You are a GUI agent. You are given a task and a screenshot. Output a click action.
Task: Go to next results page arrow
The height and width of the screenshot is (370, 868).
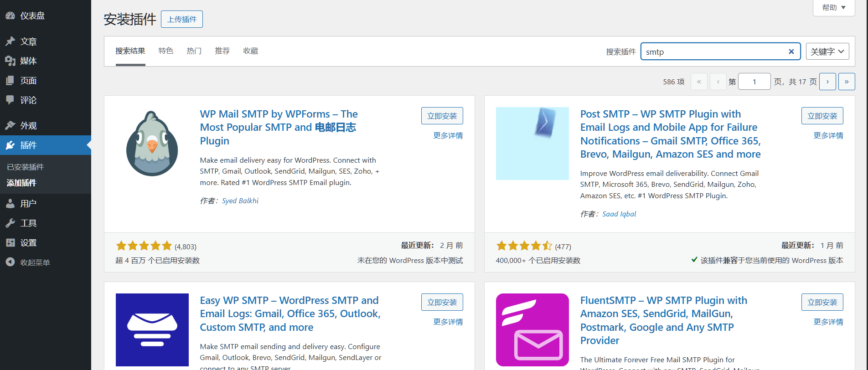coord(827,82)
